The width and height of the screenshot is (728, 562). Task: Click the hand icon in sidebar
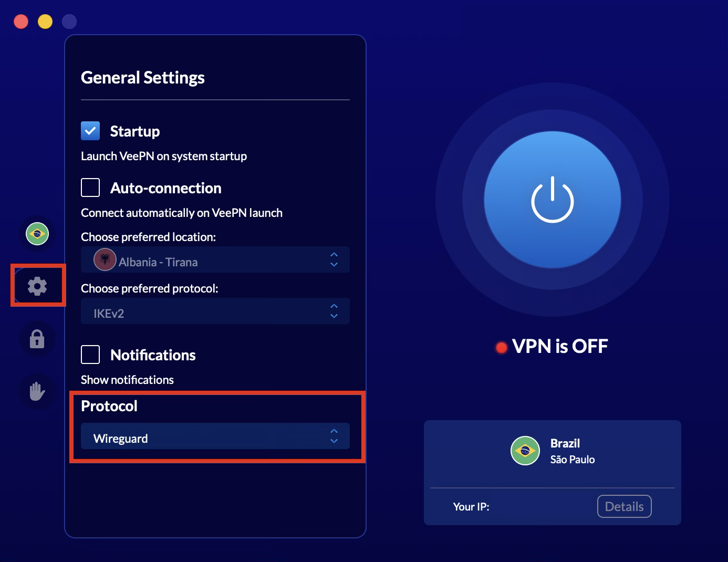[37, 391]
